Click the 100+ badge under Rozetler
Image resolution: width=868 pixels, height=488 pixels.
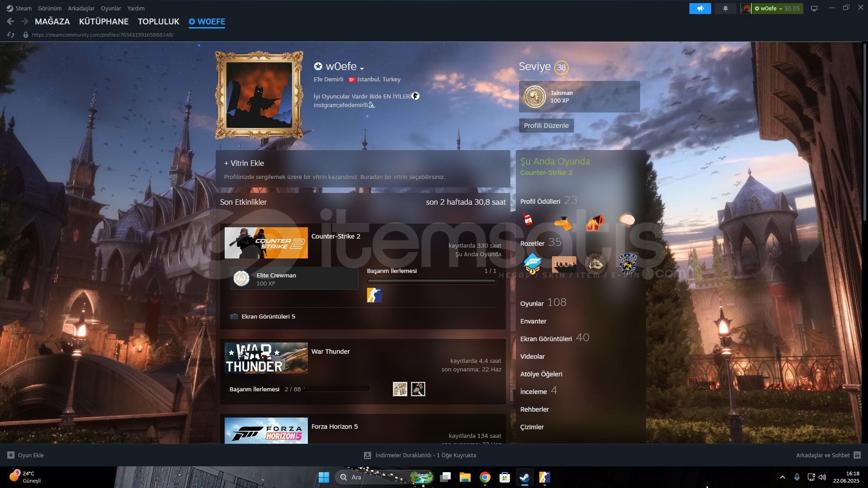click(564, 264)
